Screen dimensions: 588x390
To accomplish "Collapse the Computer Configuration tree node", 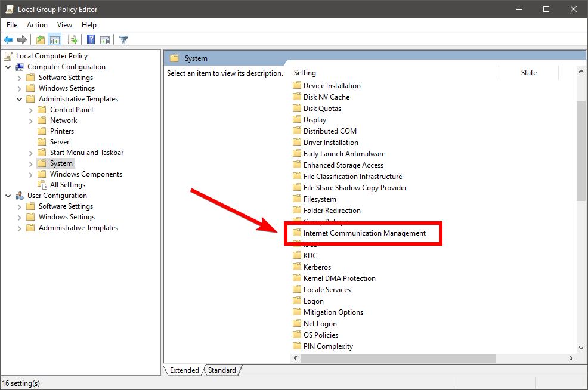I will point(8,67).
